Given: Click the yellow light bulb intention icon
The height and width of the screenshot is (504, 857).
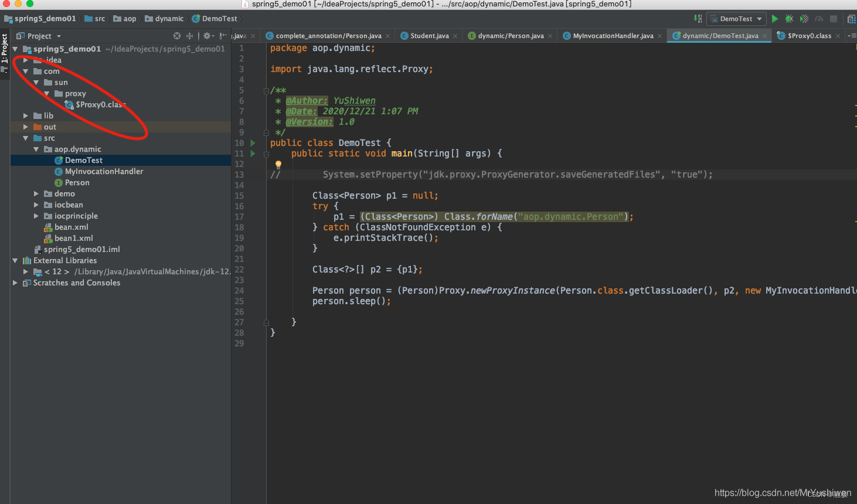Looking at the screenshot, I should click(278, 165).
